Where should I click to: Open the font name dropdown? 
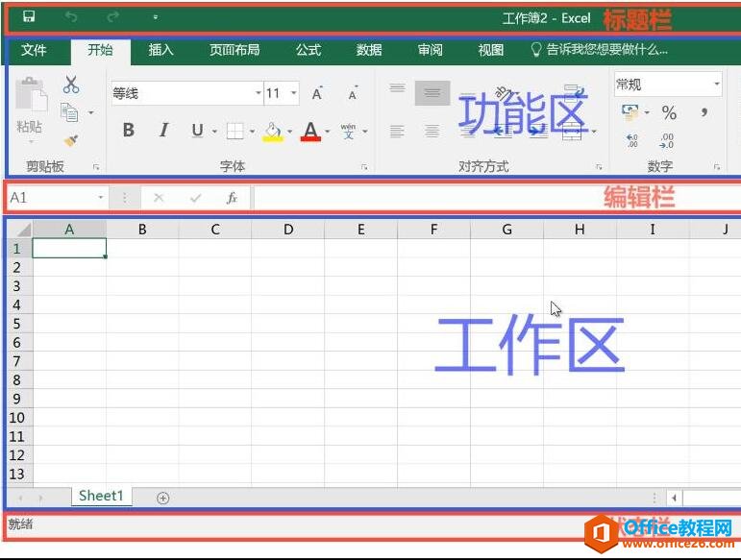258,93
